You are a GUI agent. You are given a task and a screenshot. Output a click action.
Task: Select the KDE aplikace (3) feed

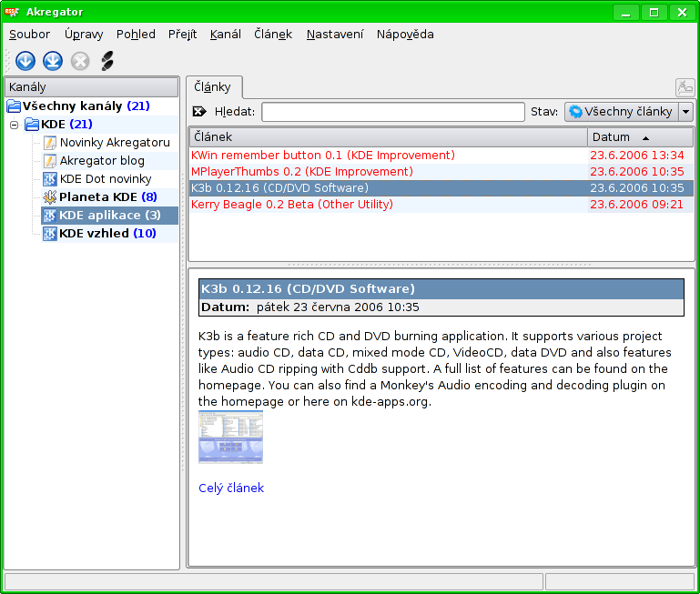(110, 215)
